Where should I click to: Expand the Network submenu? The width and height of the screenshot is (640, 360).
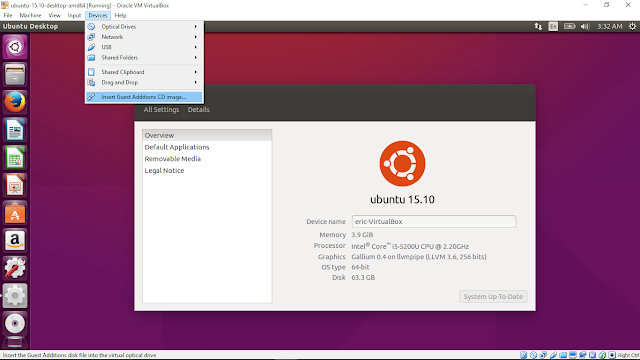144,37
